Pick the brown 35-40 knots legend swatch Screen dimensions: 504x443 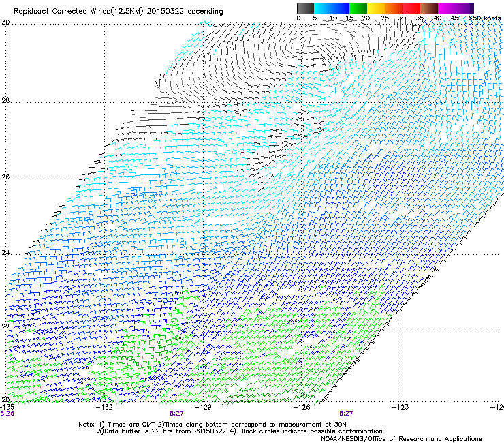(429, 8)
